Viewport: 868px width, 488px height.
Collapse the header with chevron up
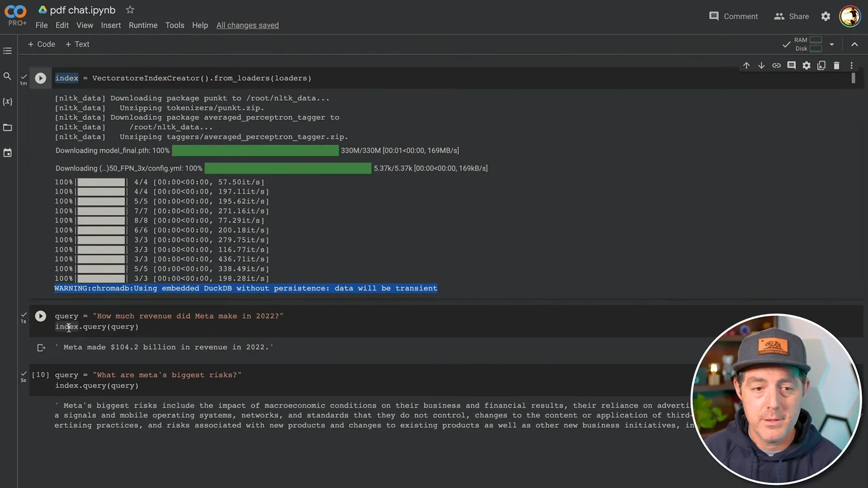tap(854, 44)
